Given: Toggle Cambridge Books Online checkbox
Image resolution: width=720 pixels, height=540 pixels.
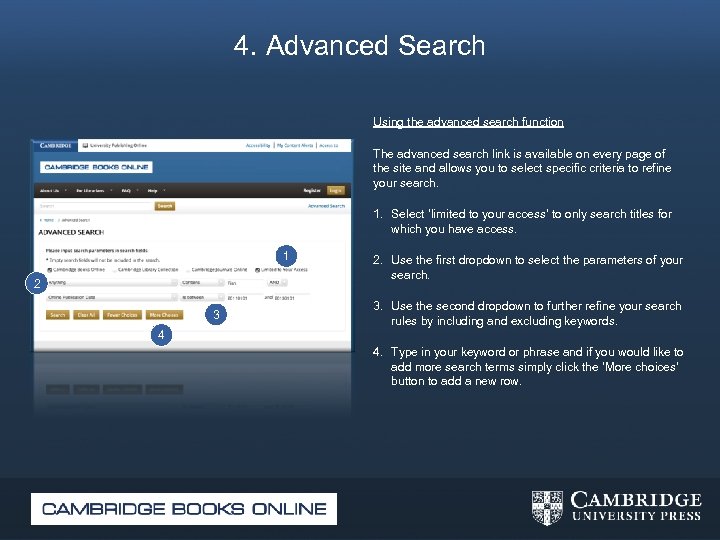Looking at the screenshot, I should click(x=50, y=270).
